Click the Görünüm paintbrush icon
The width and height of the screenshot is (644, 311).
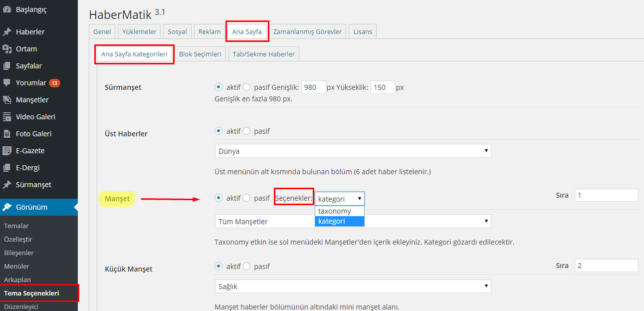[7, 207]
